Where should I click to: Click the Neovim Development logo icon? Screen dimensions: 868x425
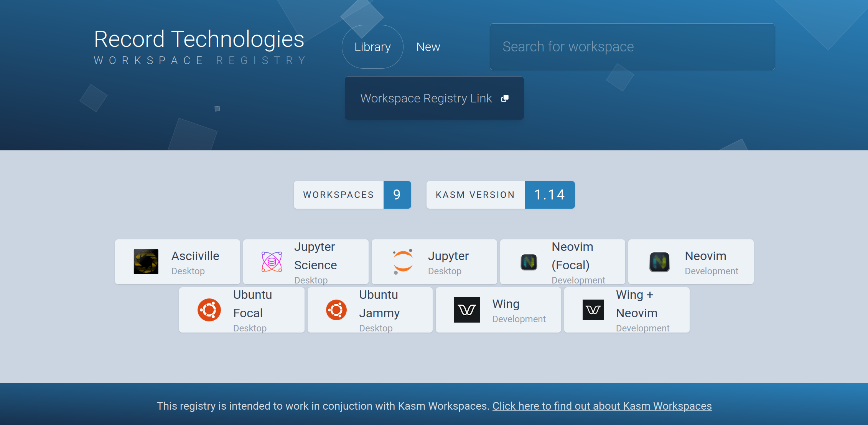pos(659,262)
